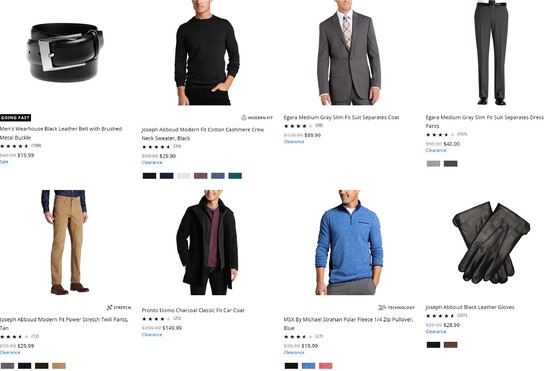Open the blue polar fleece pullover image

[349, 243]
